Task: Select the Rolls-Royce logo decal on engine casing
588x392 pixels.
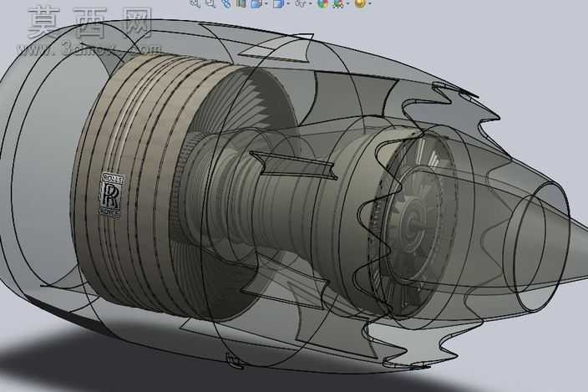Action: pos(112,196)
